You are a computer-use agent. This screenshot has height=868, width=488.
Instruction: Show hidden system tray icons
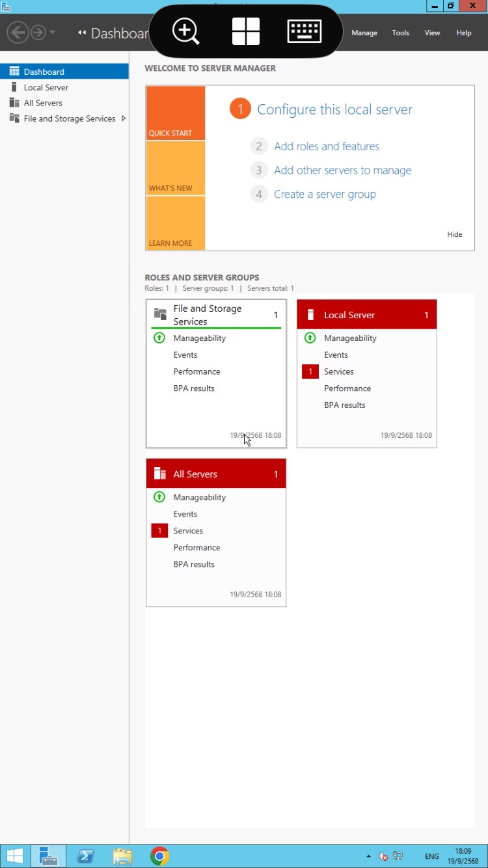(369, 856)
